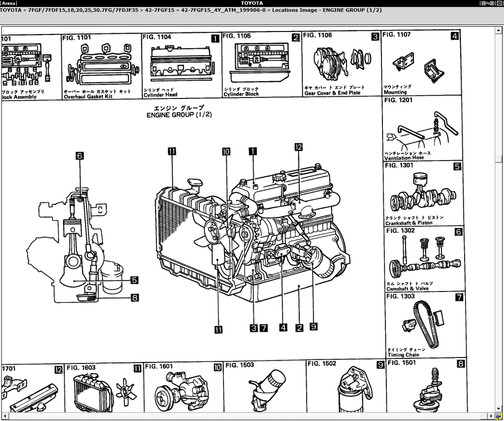Select callout 4 below the engine drawing
Image resolution: width=504 pixels, height=421 pixels.
coord(283,326)
